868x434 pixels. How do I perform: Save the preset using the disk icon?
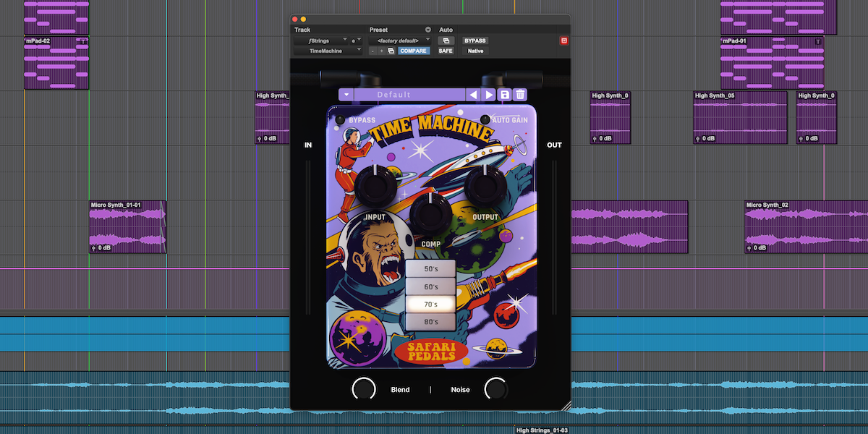click(x=506, y=95)
